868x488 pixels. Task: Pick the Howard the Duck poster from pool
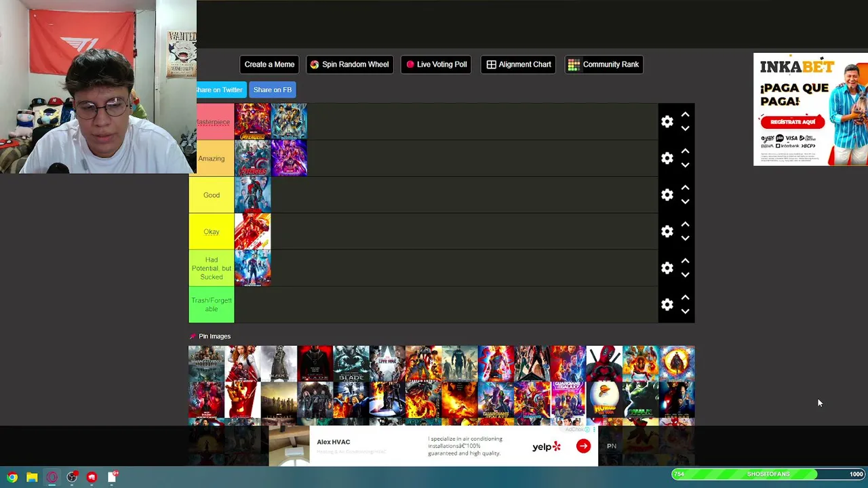coord(604,400)
